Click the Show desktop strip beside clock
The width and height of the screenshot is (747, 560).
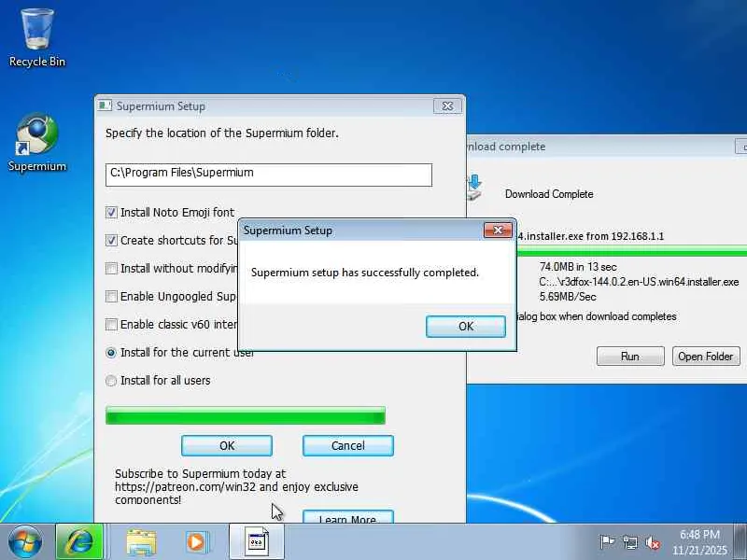click(x=740, y=542)
